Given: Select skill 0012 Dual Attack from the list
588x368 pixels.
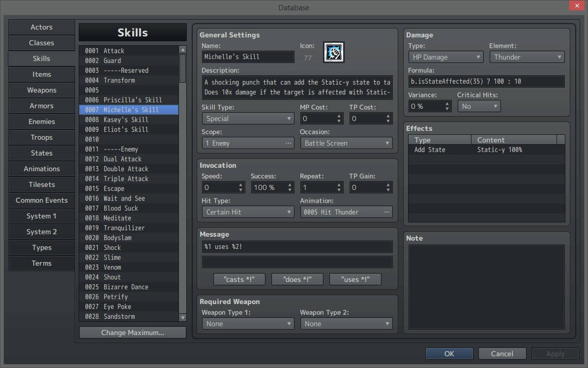Looking at the screenshot, I should point(129,158).
